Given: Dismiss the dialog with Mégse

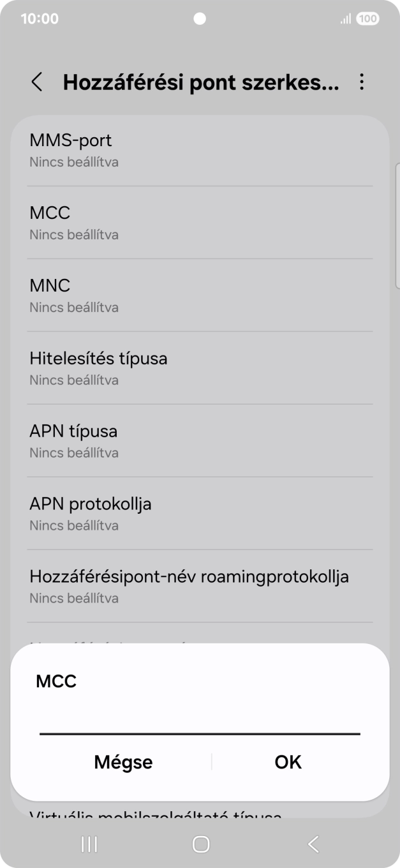Looking at the screenshot, I should point(123,762).
